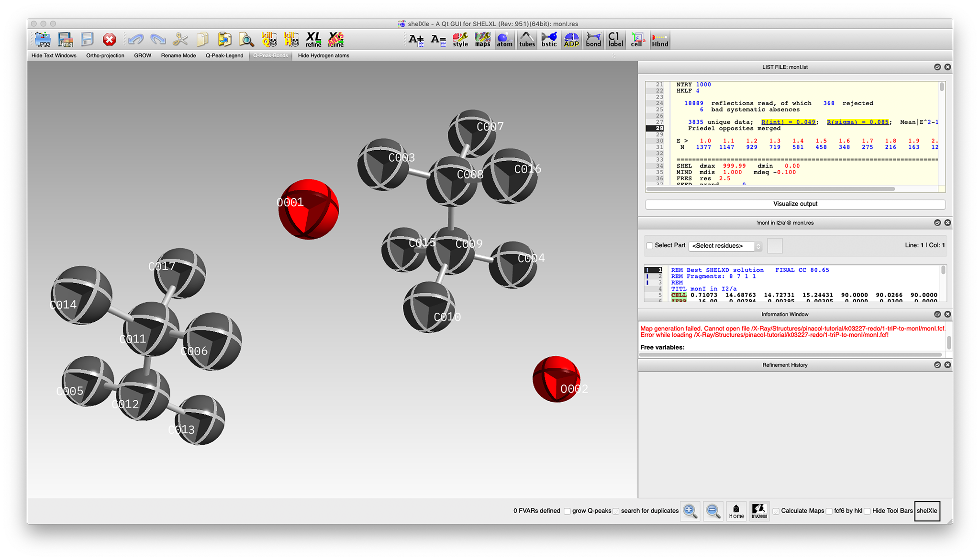Click the copy pages icon
This screenshot has height=560, width=980.
[x=202, y=40]
